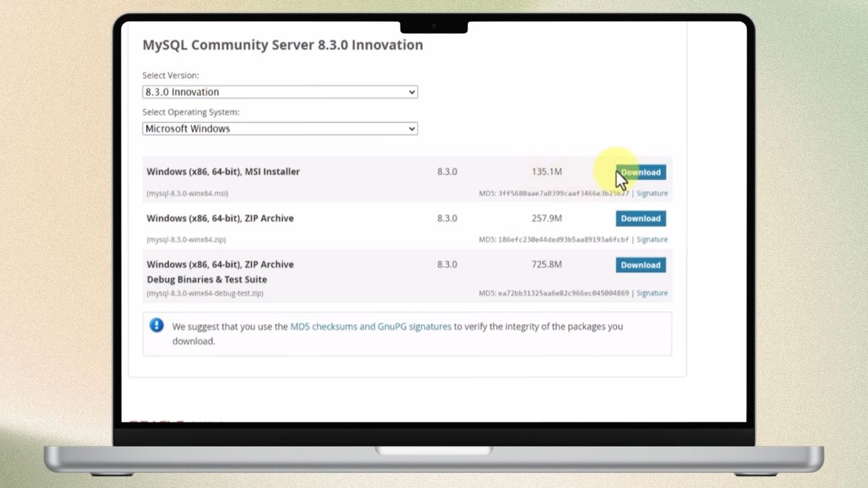This screenshot has width=868, height=488.
Task: Click the Debug Binaries & Test Suite text
Action: click(x=207, y=280)
